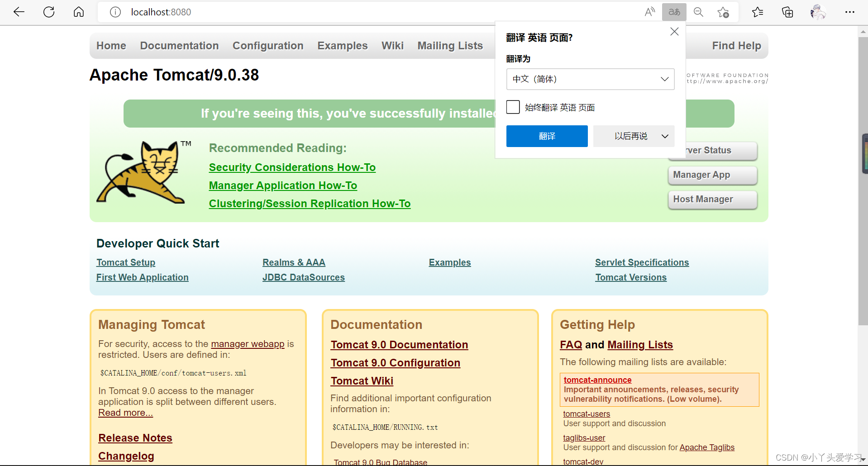The height and width of the screenshot is (466, 868).
Task: Reload the page with the refresh icon
Action: coord(49,12)
